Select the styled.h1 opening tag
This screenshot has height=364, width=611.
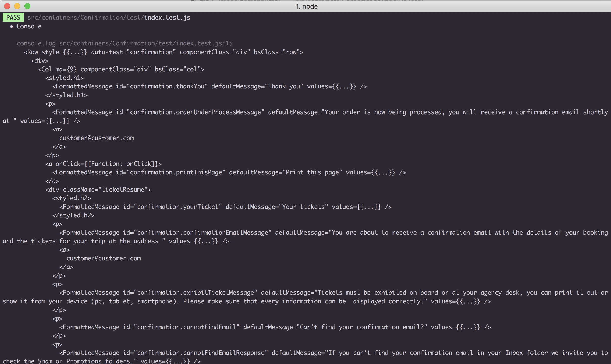coord(65,78)
